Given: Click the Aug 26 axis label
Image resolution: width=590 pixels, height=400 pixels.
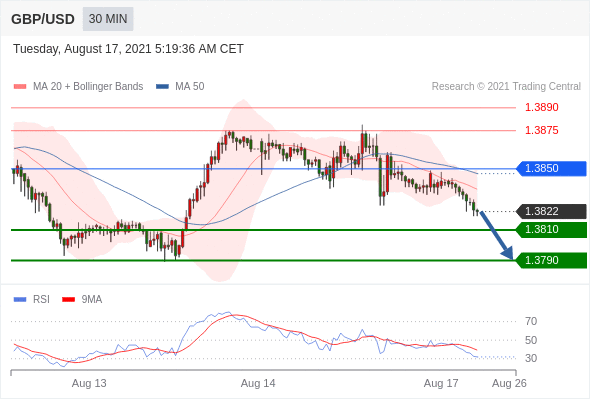Looking at the screenshot, I should (509, 383).
